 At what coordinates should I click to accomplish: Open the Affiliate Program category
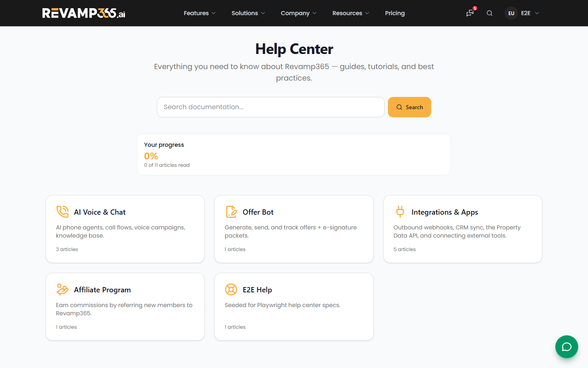pos(125,307)
